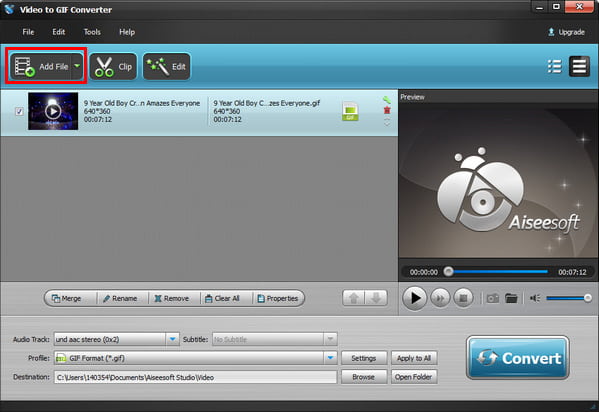Open the File menu
Screen dimensions: 599x412
pyautogui.click(x=28, y=32)
